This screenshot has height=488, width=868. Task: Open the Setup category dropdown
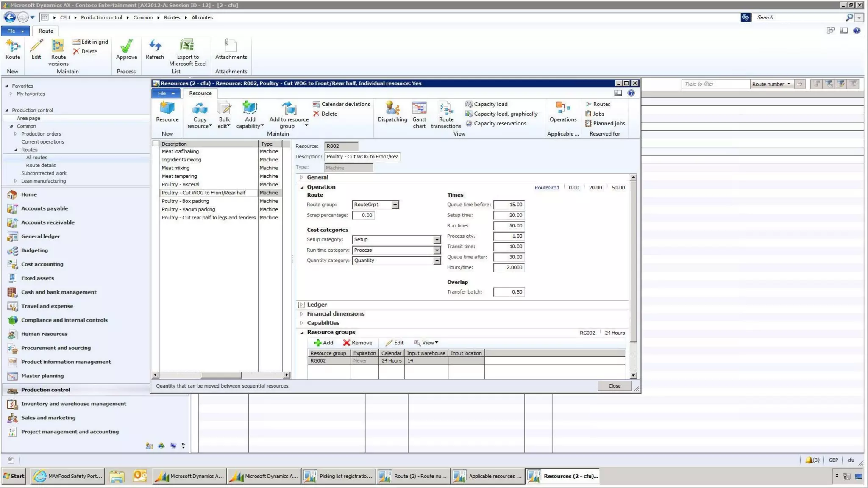437,240
